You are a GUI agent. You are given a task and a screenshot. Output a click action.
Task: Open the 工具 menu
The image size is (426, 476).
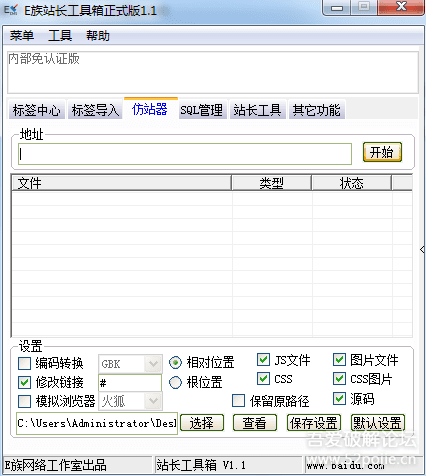pos(60,35)
